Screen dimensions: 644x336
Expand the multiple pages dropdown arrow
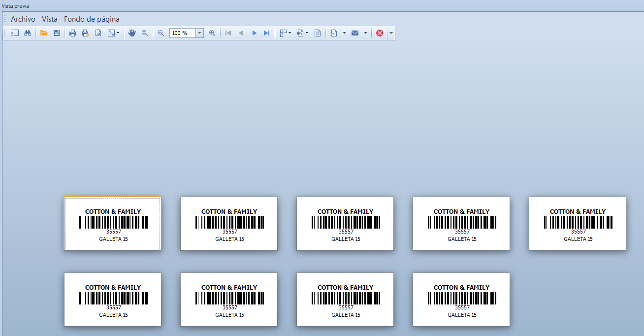click(x=290, y=33)
